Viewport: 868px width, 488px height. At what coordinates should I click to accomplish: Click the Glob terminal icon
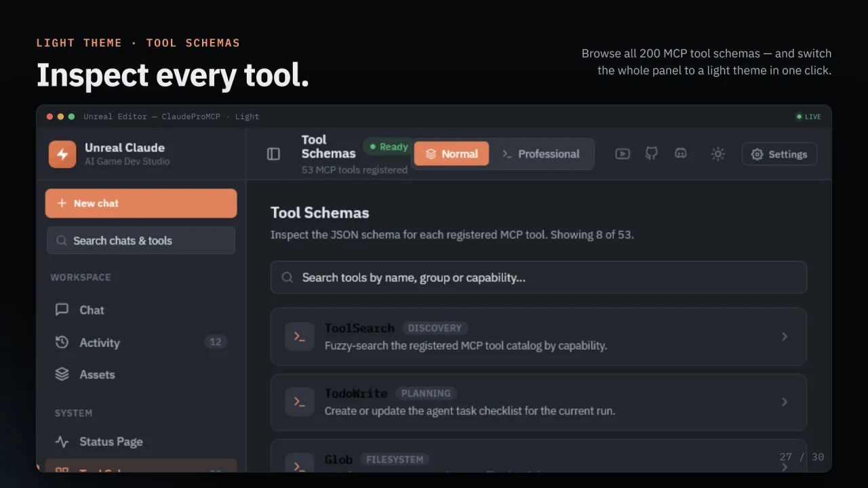tap(299, 464)
